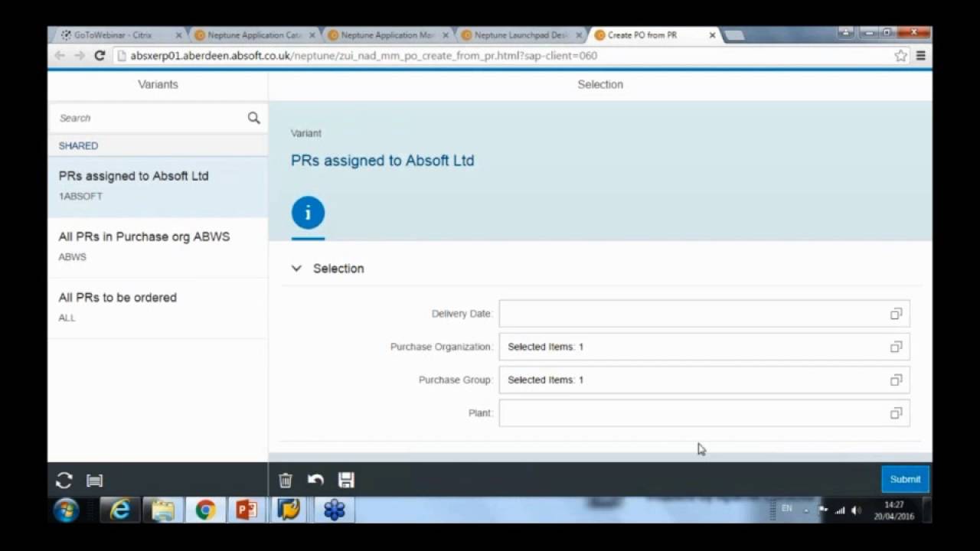Switch to GoToWebinar - Citrix tab

(119, 35)
